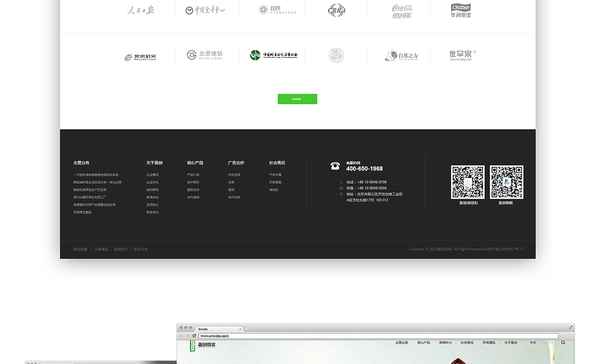
Task: Click the hotline telephone icon in footer
Action: click(x=335, y=166)
